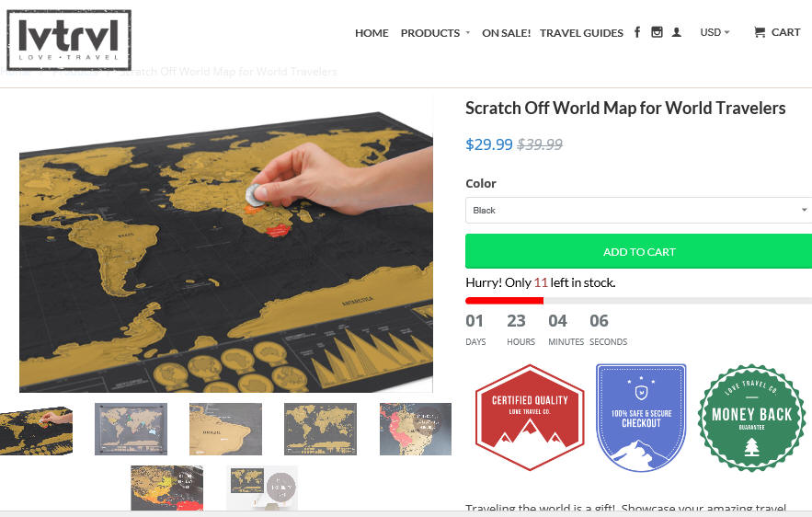Open the Facebook page icon
The height and width of the screenshot is (517, 812).
click(x=637, y=32)
